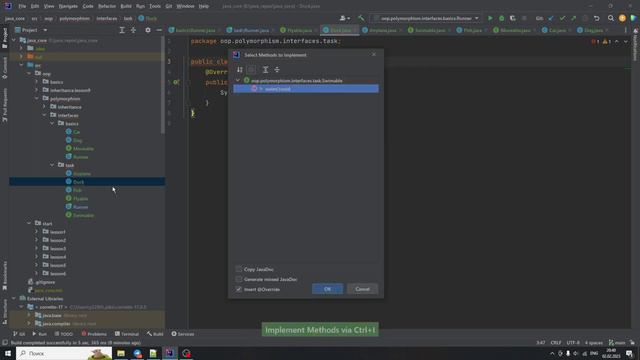Go to next highlighted error arrow
640x360 pixels.
(625, 42)
